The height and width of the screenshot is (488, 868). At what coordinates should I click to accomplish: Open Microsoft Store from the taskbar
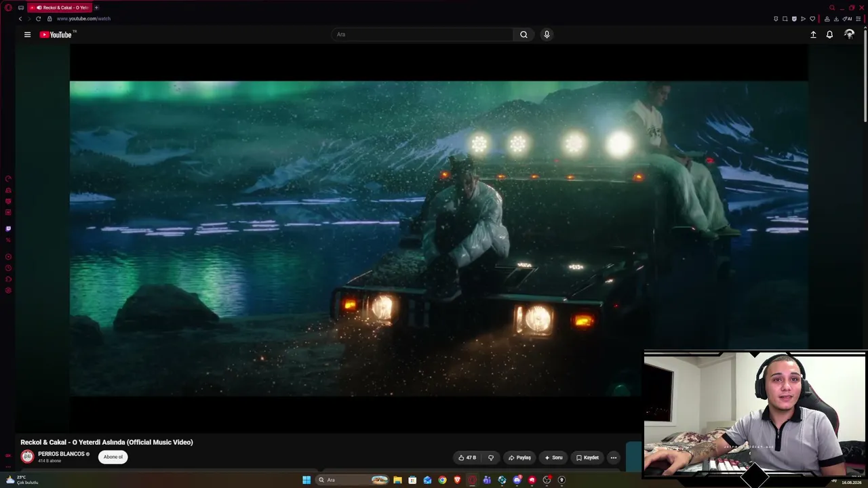412,480
